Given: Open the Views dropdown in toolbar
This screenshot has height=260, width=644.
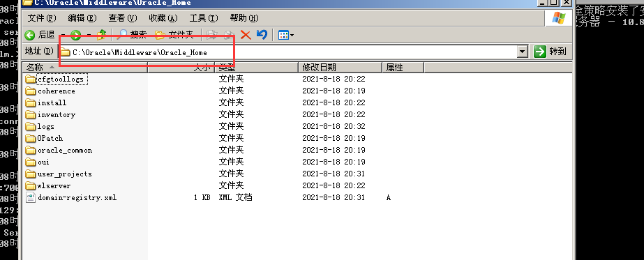Looking at the screenshot, I should (286, 35).
